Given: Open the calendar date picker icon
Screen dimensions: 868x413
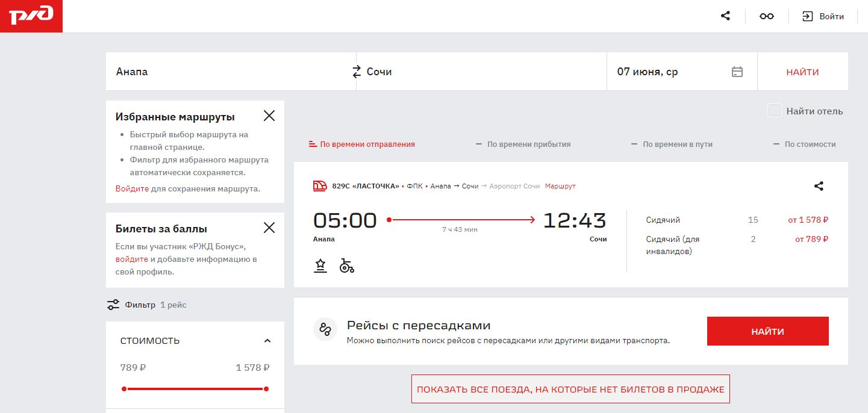Looking at the screenshot, I should [x=737, y=72].
